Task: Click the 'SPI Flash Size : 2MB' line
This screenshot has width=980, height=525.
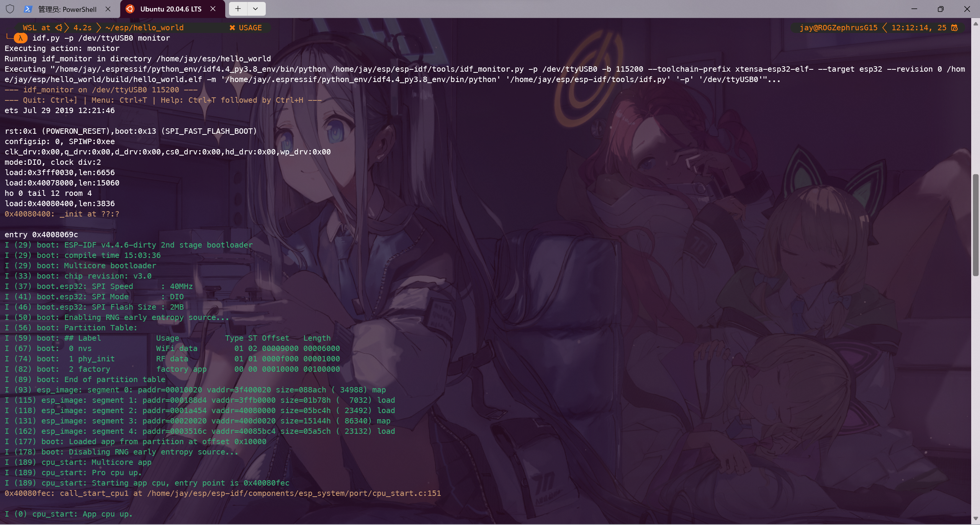Action: (94, 307)
